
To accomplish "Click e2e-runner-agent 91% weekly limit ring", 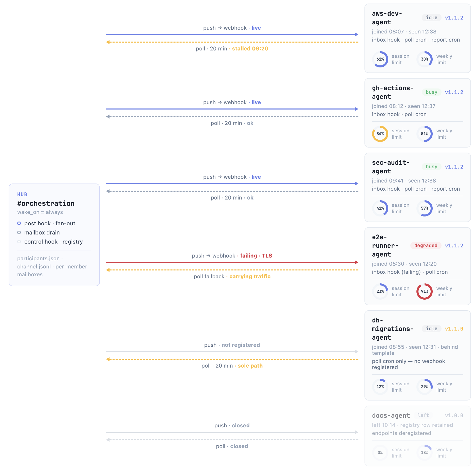I will [x=425, y=292].
